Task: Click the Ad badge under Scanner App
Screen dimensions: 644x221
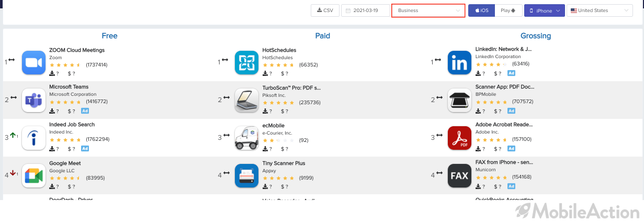Action: coord(511,111)
